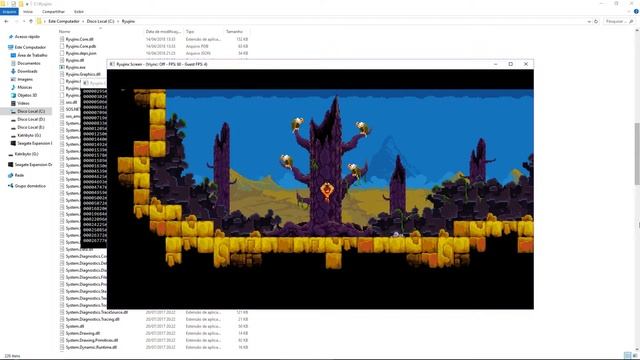Select Ryujinx in the address breadcrumb
The height and width of the screenshot is (360, 640).
pyautogui.click(x=128, y=21)
